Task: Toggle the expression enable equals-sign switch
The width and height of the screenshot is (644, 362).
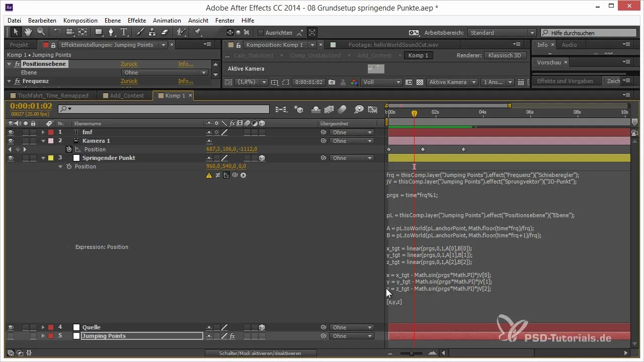Action: point(218,175)
